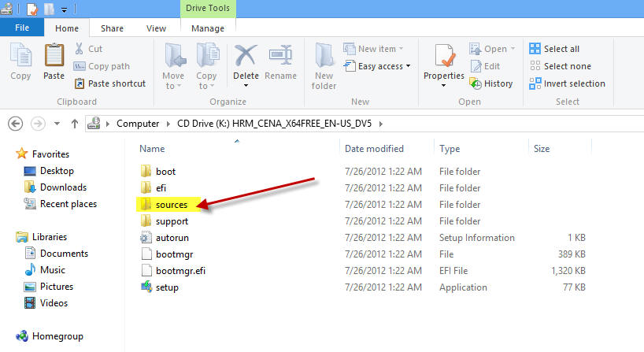Screen dimensions: 644x352
Task: Click CD Drive (K:) in address path
Action: tap(274, 124)
